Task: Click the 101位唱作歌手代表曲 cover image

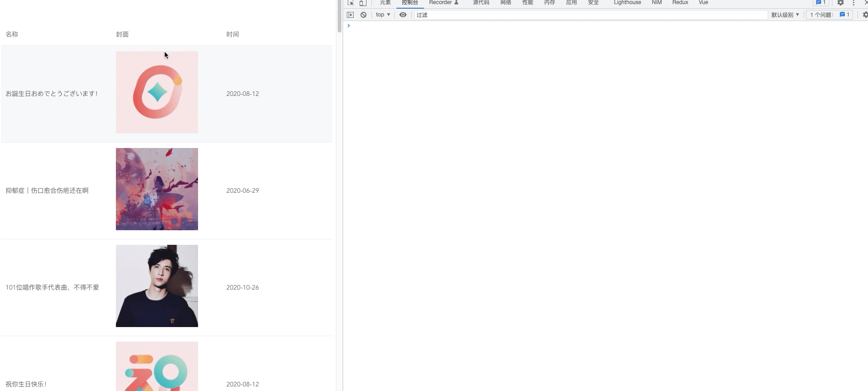Action: tap(157, 286)
